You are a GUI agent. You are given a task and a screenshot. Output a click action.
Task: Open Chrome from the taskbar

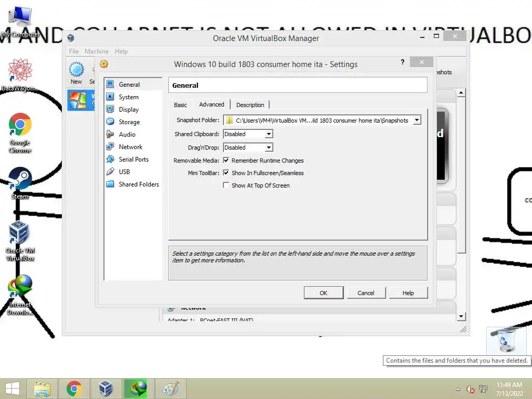pos(74,389)
